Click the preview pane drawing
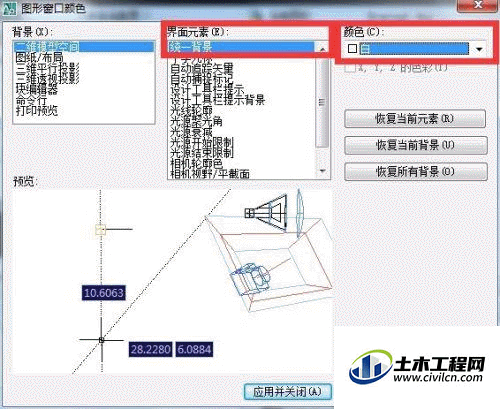Image resolution: width=500 pixels, height=409 pixels. [173, 282]
